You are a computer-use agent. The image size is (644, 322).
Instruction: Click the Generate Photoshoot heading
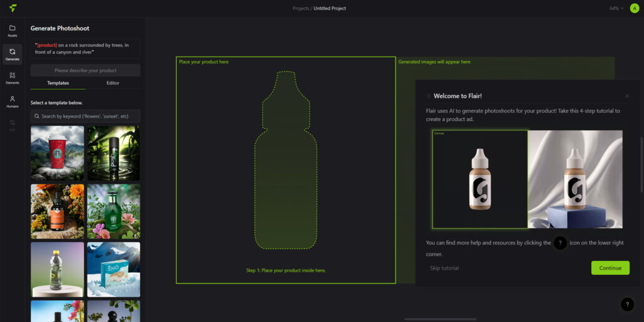coord(60,28)
